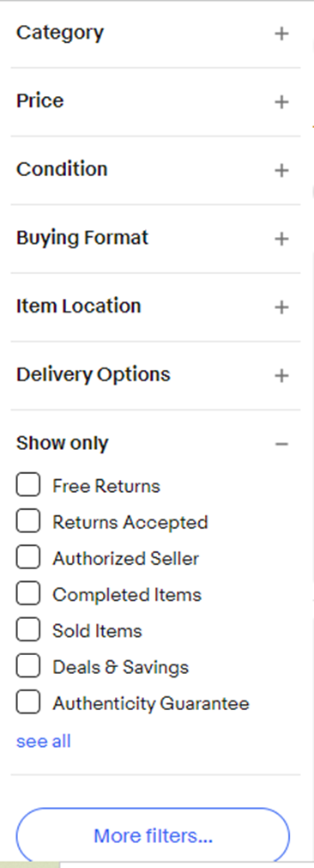Viewport: 314px width, 868px height.
Task: Expand the Price filter plus icon
Action: [x=281, y=102]
